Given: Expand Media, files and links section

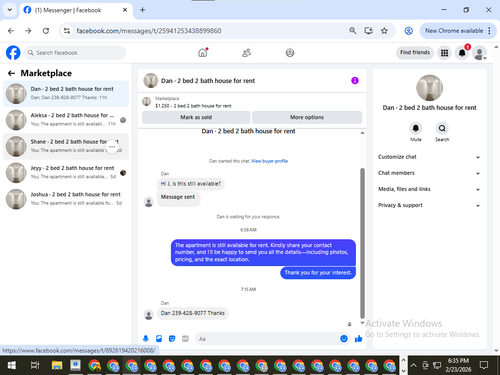Looking at the screenshot, I should [429, 189].
